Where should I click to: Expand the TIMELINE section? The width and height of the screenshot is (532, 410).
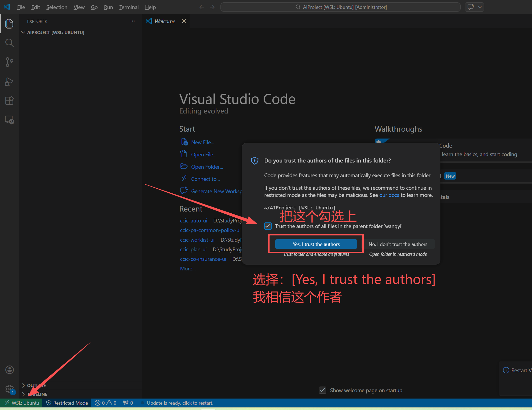click(x=37, y=394)
